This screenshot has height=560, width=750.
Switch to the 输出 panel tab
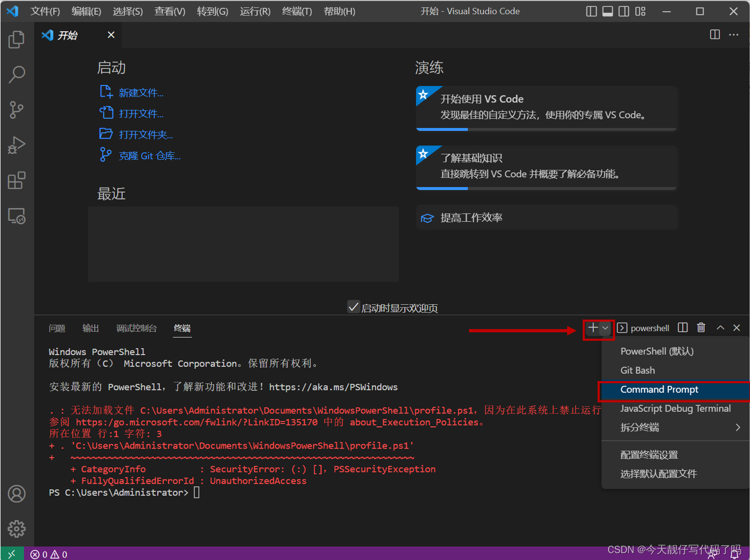tap(91, 328)
